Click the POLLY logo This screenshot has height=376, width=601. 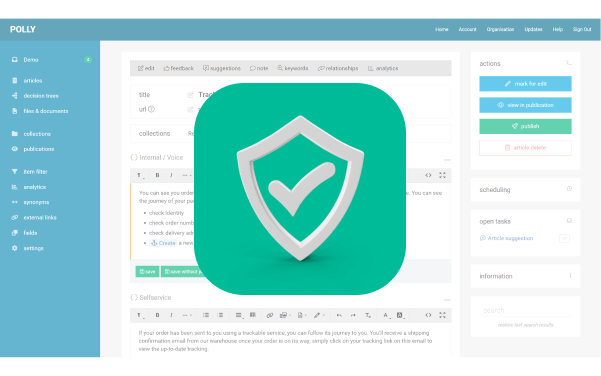coord(23,29)
